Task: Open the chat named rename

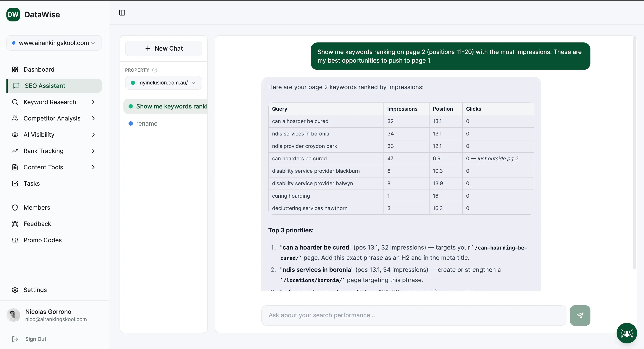Action: 147,123
